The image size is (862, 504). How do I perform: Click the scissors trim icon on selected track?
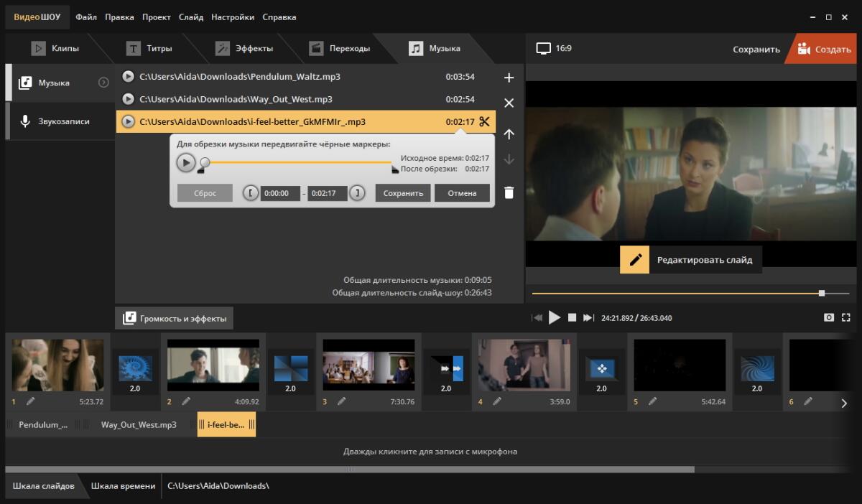click(x=484, y=121)
